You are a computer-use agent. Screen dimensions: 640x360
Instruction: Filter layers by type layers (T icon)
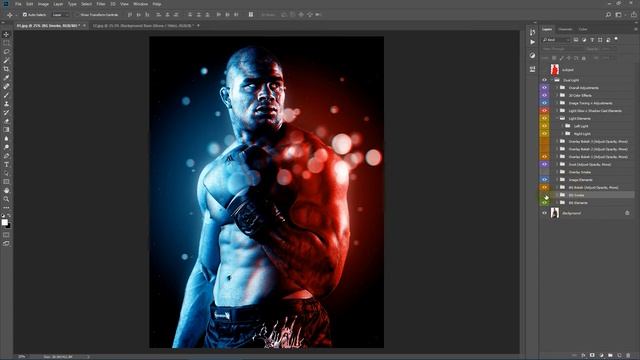point(592,40)
